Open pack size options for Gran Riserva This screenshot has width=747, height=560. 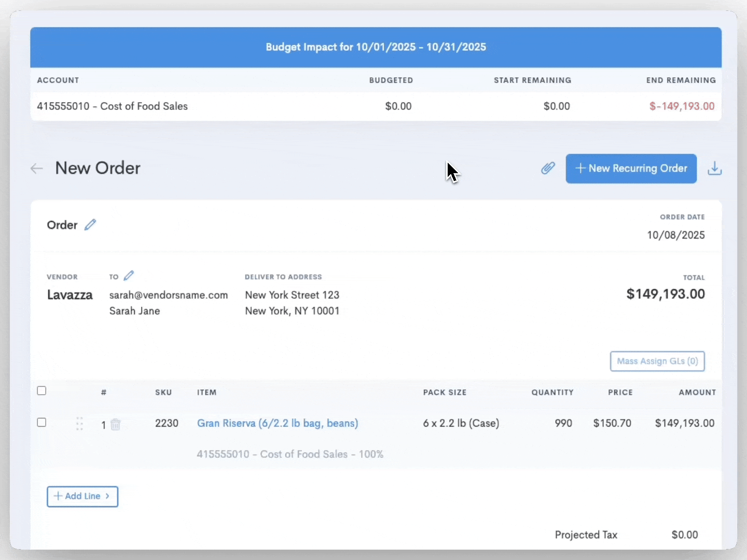(x=461, y=424)
